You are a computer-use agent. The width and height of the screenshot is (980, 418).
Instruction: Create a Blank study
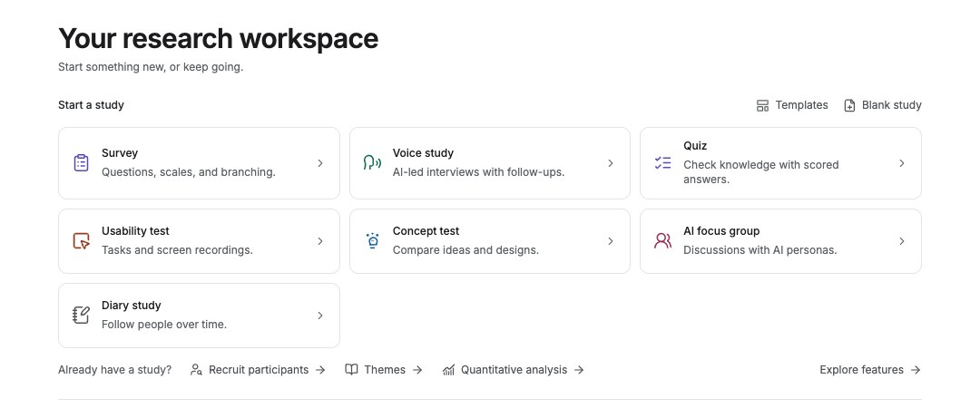[x=883, y=105]
